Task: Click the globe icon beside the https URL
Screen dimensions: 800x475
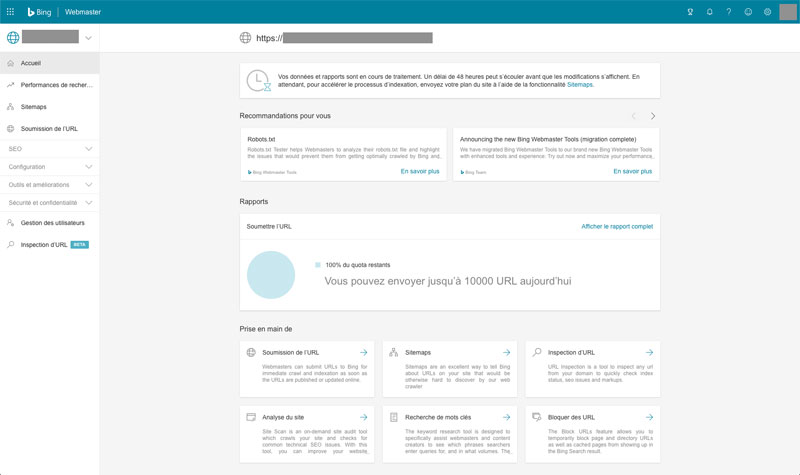Action: (x=245, y=38)
